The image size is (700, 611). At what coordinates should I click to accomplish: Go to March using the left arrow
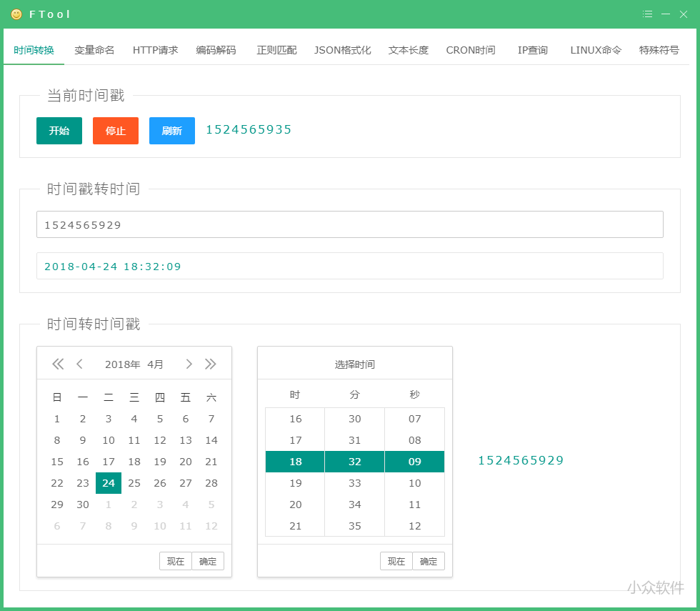[x=79, y=364]
